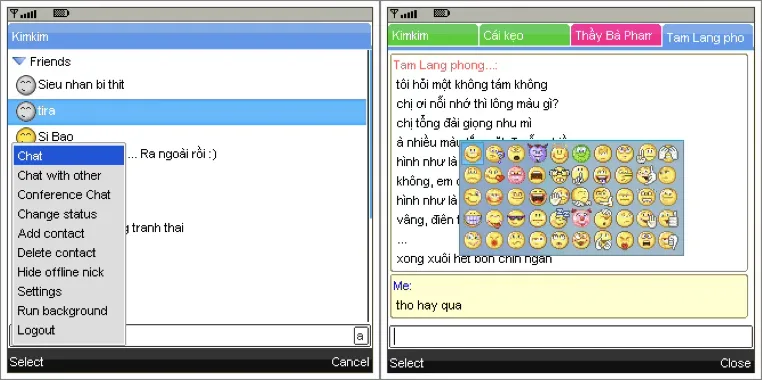Click the Tam Lang phong sender name
This screenshot has height=380, width=762.
click(x=445, y=65)
